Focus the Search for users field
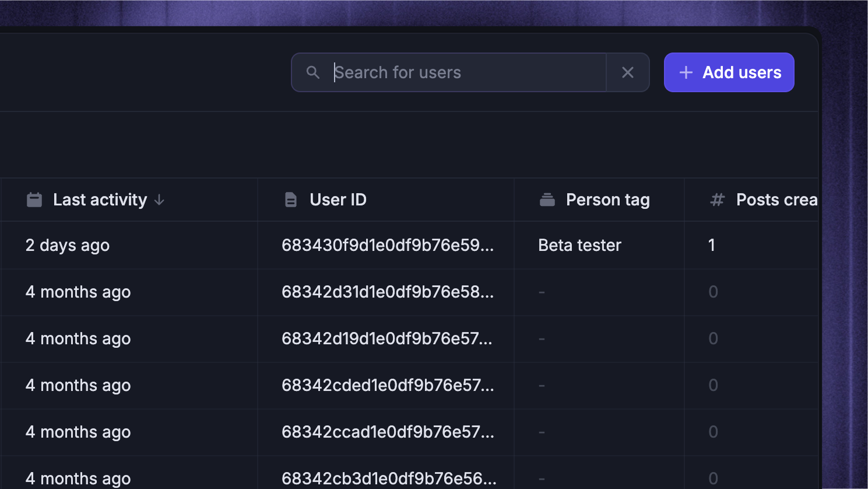Image resolution: width=868 pixels, height=489 pixels. pyautogui.click(x=449, y=72)
